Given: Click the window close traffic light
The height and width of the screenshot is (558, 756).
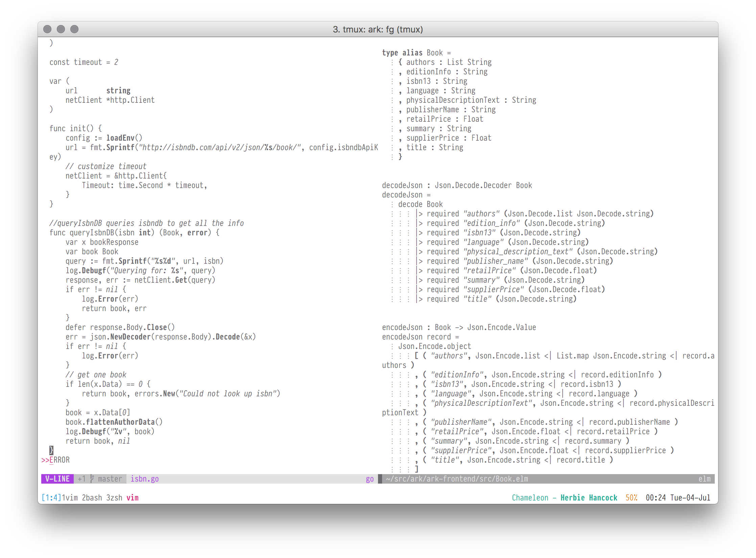Looking at the screenshot, I should coord(47,29).
